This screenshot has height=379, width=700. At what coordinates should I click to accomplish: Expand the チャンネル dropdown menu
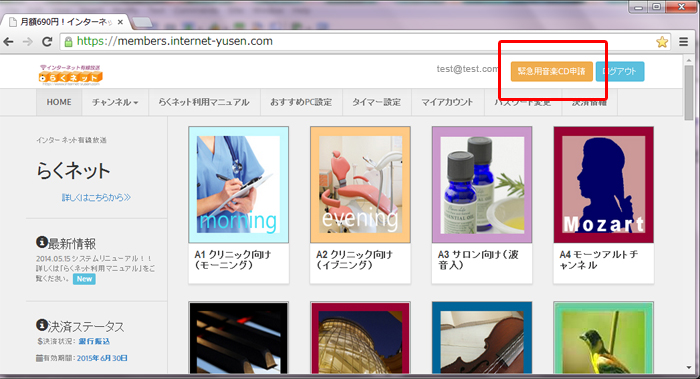point(115,102)
